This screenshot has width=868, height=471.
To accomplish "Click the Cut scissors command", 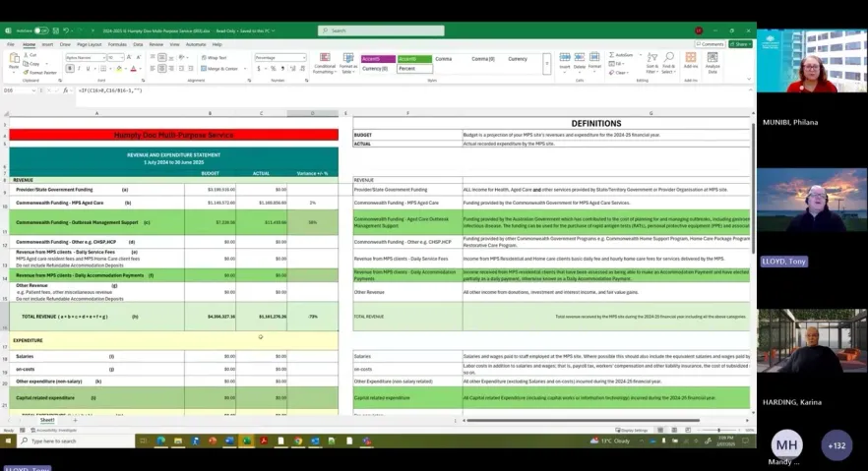I will (31, 55).
